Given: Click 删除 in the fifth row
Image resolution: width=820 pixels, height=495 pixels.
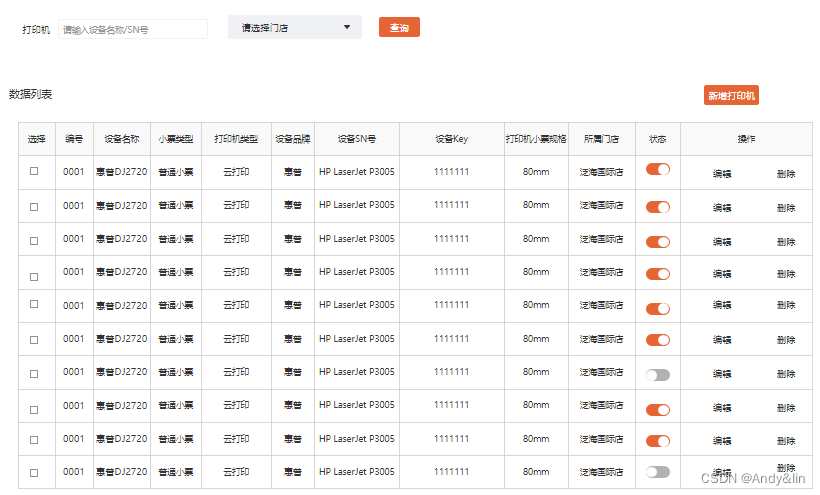Looking at the screenshot, I should point(786,305).
